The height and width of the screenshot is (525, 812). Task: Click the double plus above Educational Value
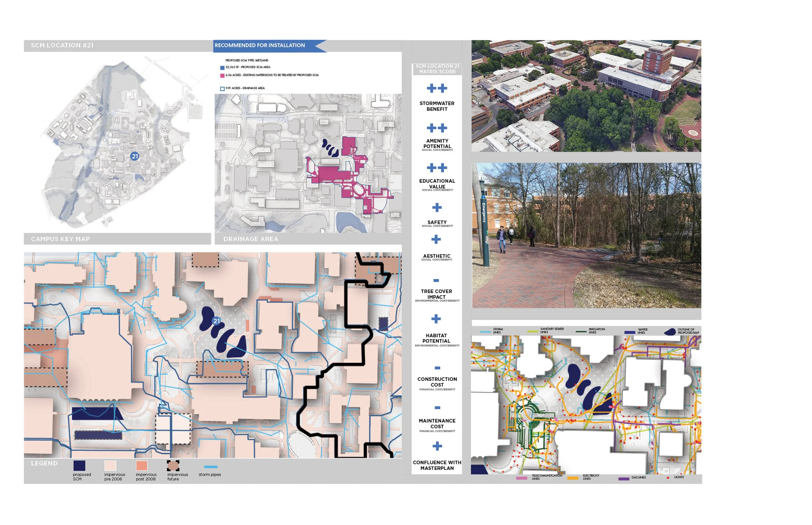[437, 168]
